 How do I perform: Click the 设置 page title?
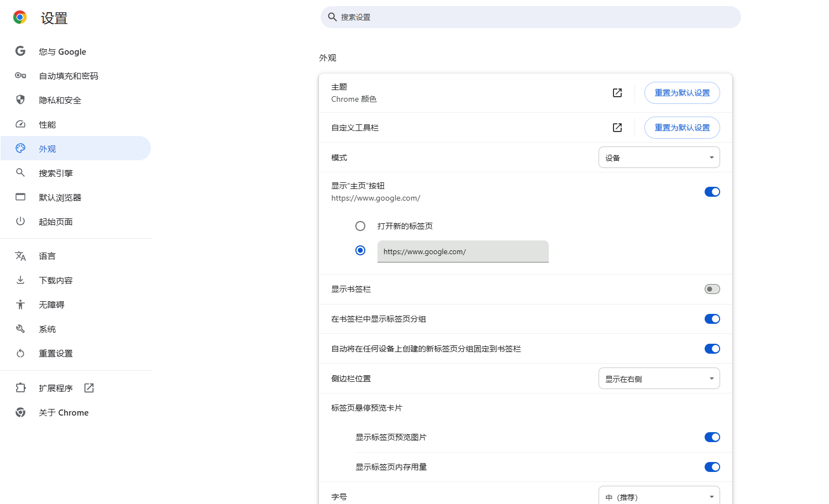[x=54, y=18]
